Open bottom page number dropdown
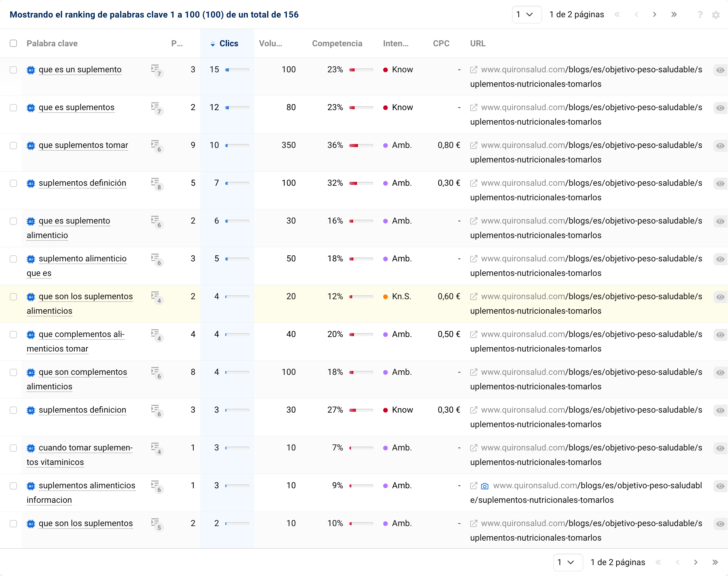Viewport: 728px width, 576px height. pyautogui.click(x=568, y=562)
